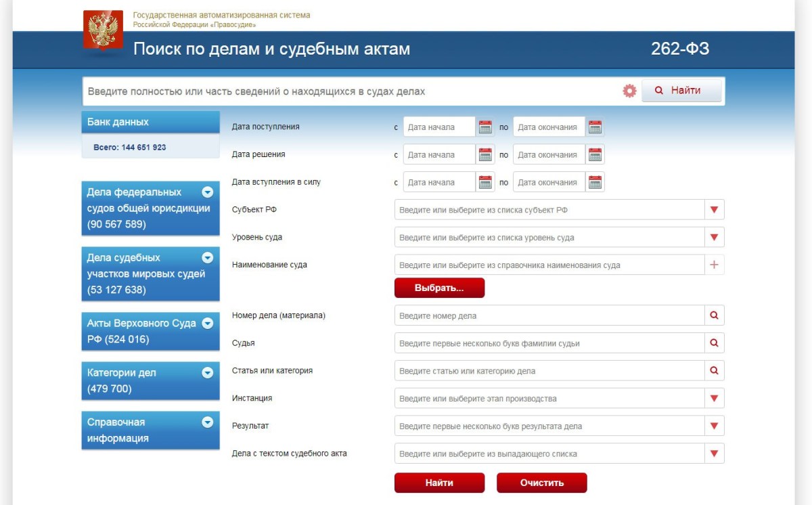Screen dimensions: 812x505
Task: Open the Субъект РФ dropdown arrow
Action: (x=714, y=210)
